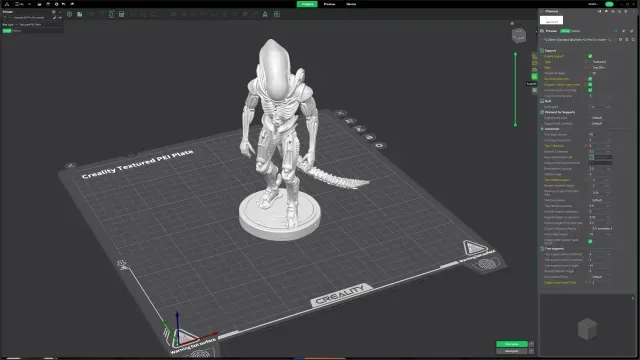The image size is (640, 360).
Task: Click the save process preset icon
Action: coord(621,40)
